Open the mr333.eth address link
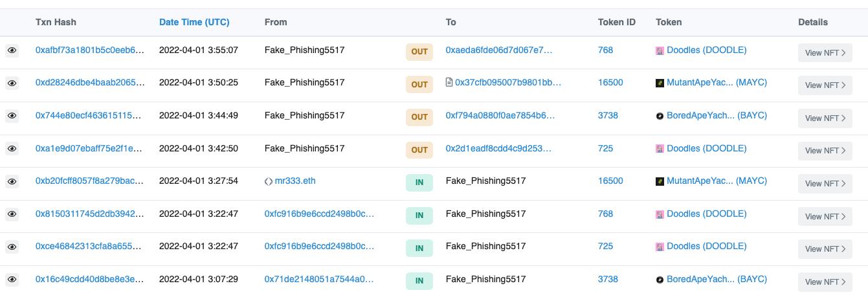Image resolution: width=868 pixels, height=299 pixels. [295, 181]
